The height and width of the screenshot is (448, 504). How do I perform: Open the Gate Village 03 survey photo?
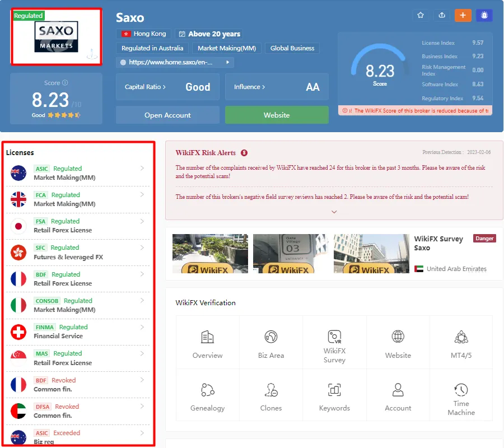point(291,254)
